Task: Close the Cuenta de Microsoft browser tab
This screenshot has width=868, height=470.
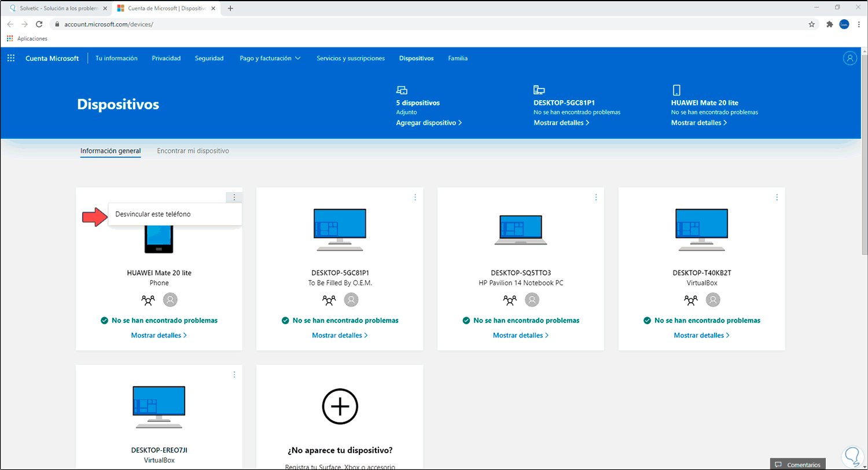Action: tap(212, 8)
